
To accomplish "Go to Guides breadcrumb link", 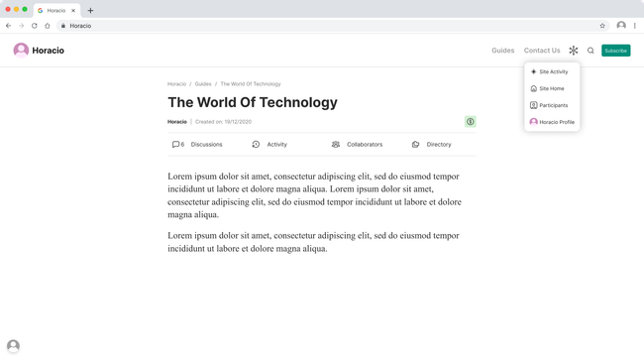I will tap(203, 84).
